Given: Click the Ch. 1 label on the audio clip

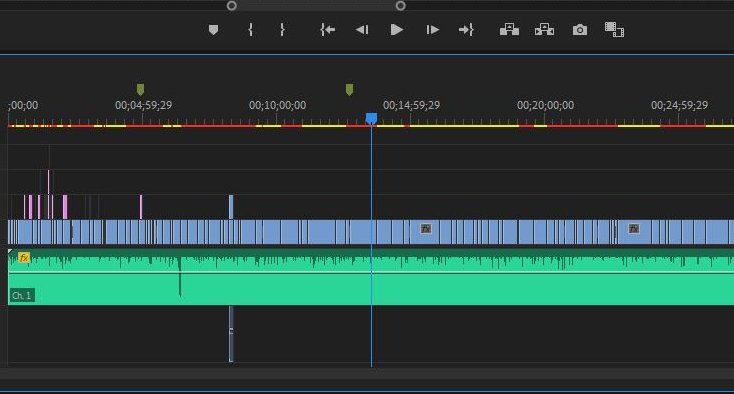Looking at the screenshot, I should point(22,296).
